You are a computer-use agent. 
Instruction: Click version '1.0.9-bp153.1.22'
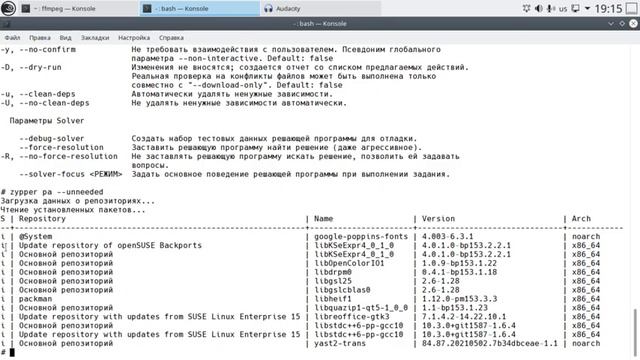point(460,263)
